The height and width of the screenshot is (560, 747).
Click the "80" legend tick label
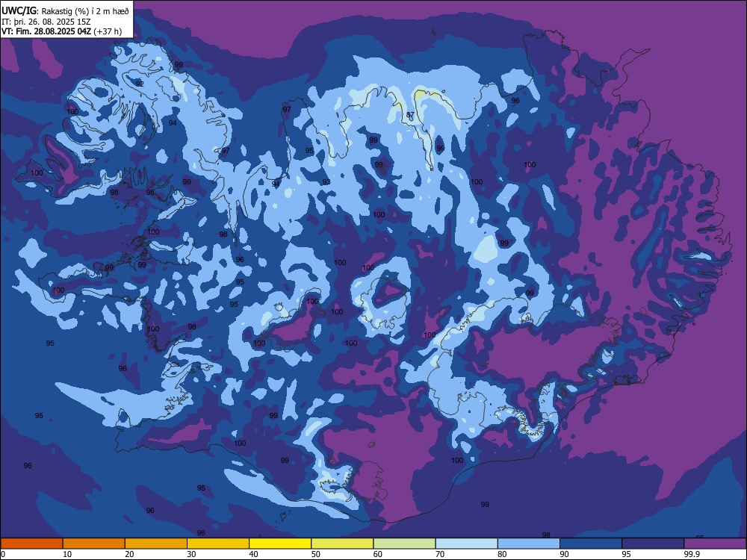click(x=502, y=554)
